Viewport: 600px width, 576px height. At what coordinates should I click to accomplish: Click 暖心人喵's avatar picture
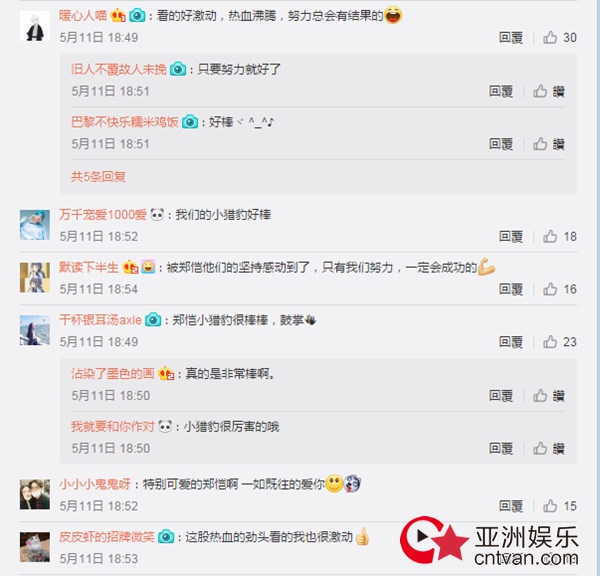pyautogui.click(x=35, y=26)
